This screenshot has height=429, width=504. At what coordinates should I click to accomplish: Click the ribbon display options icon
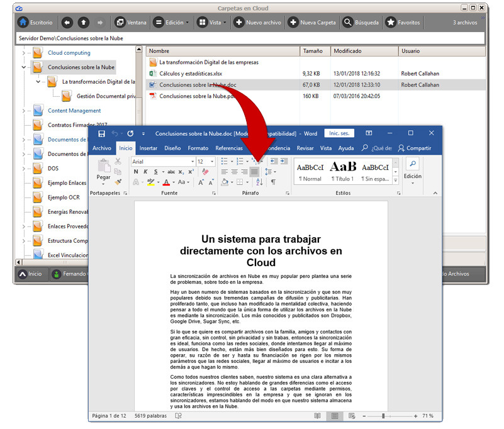coord(369,133)
